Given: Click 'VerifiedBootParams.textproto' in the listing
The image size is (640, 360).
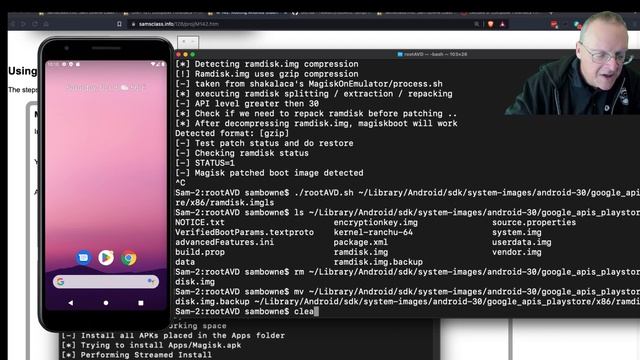Looking at the screenshot, I should click(244, 232).
